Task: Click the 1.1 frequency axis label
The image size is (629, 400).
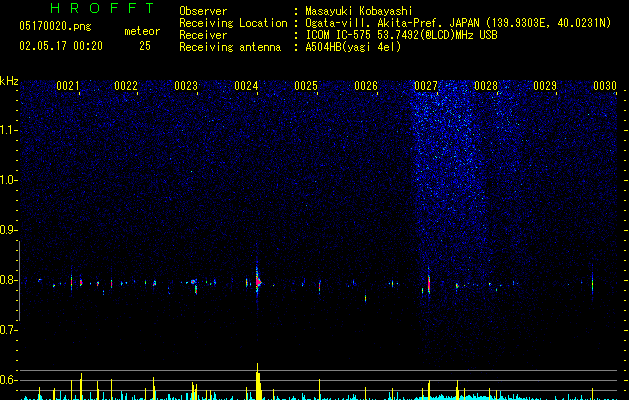Action: pos(8,130)
